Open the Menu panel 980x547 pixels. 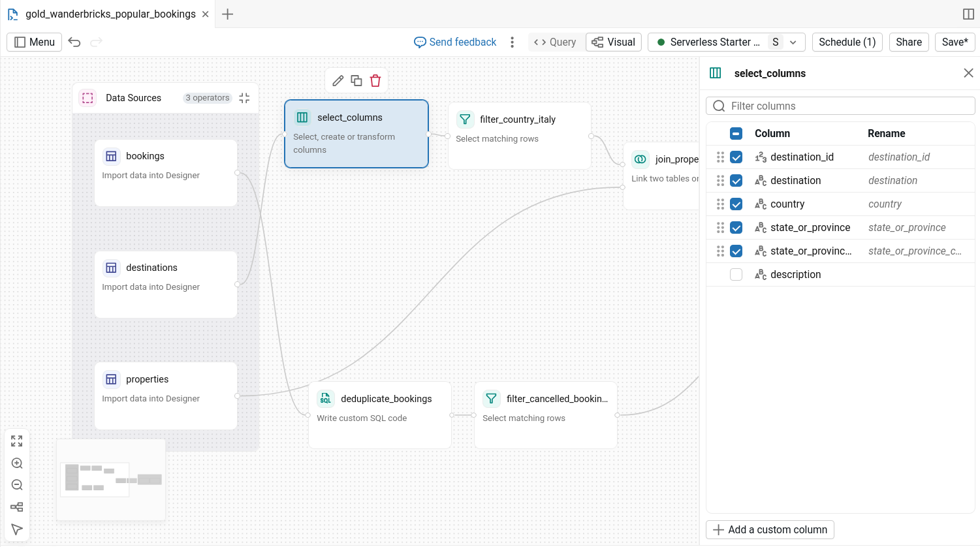(x=35, y=42)
